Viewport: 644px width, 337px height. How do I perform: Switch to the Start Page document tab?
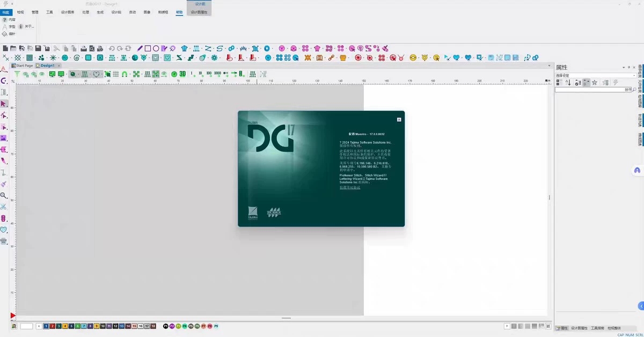[x=23, y=65]
